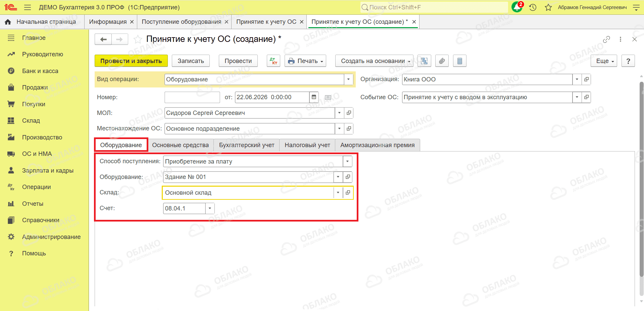Image resolution: width=644 pixels, height=311 pixels.
Task: Open Организация record link icon
Action: pos(586,79)
